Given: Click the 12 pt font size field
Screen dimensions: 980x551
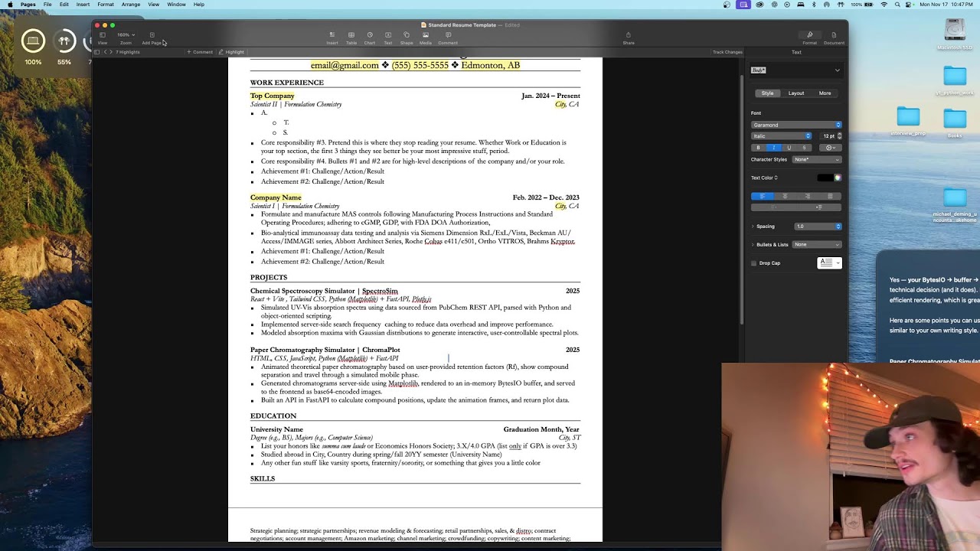Looking at the screenshot, I should coord(828,136).
